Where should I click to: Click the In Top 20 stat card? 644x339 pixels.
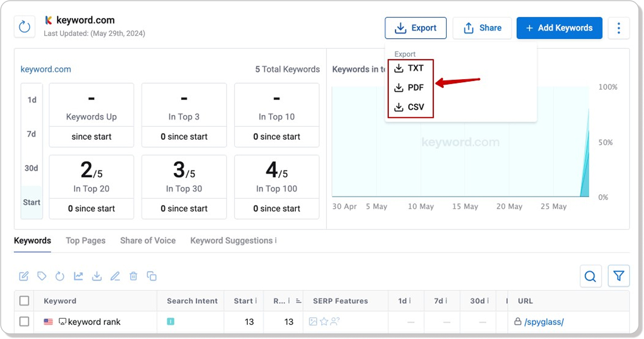[x=91, y=187]
